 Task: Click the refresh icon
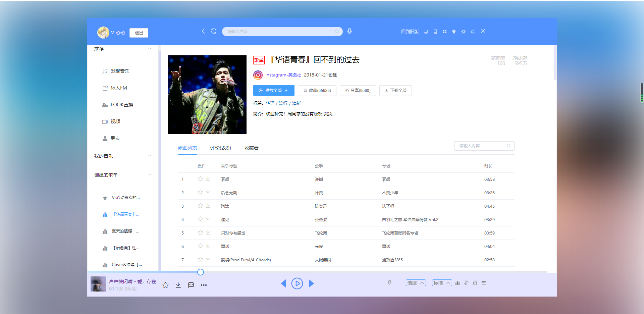tap(214, 31)
